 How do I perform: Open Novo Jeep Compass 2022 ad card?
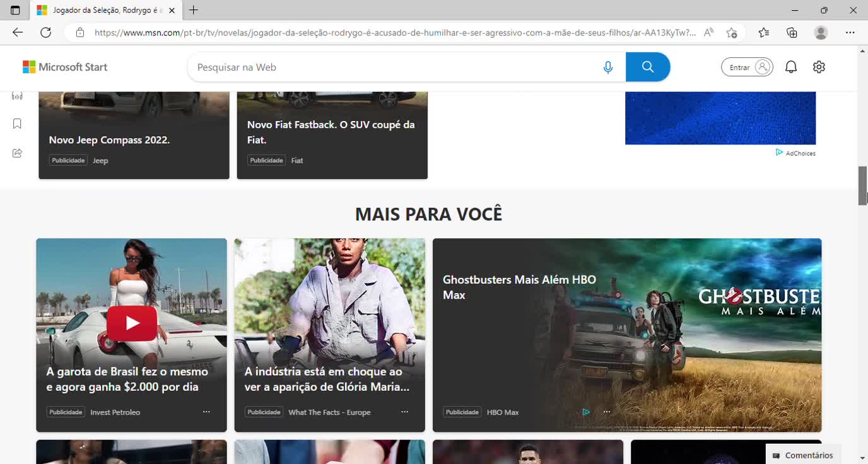click(x=134, y=135)
